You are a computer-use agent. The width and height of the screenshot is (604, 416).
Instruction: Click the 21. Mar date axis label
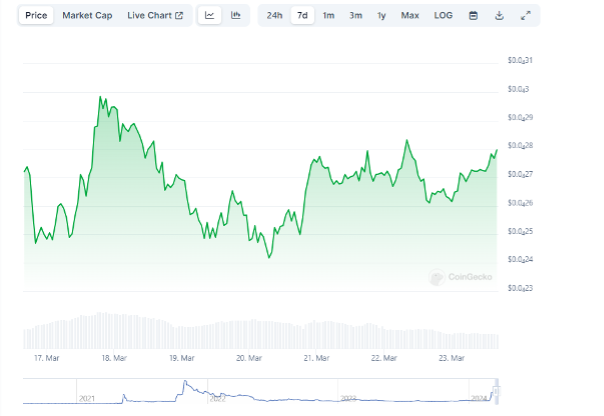[x=317, y=358]
